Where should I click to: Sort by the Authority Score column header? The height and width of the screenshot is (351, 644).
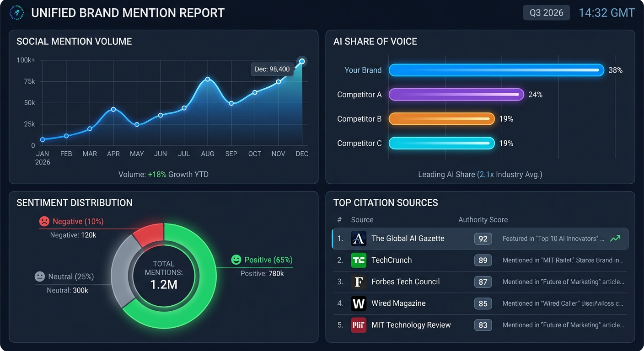tap(483, 219)
